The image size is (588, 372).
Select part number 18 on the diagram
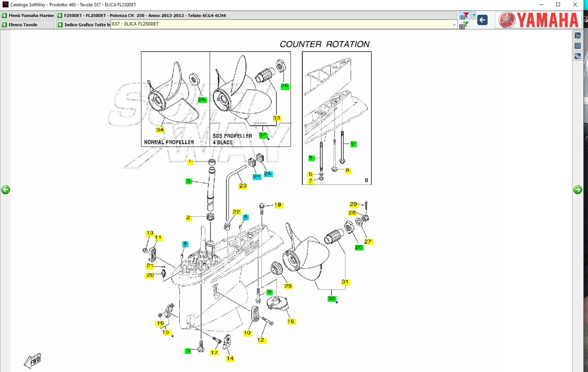(291, 321)
